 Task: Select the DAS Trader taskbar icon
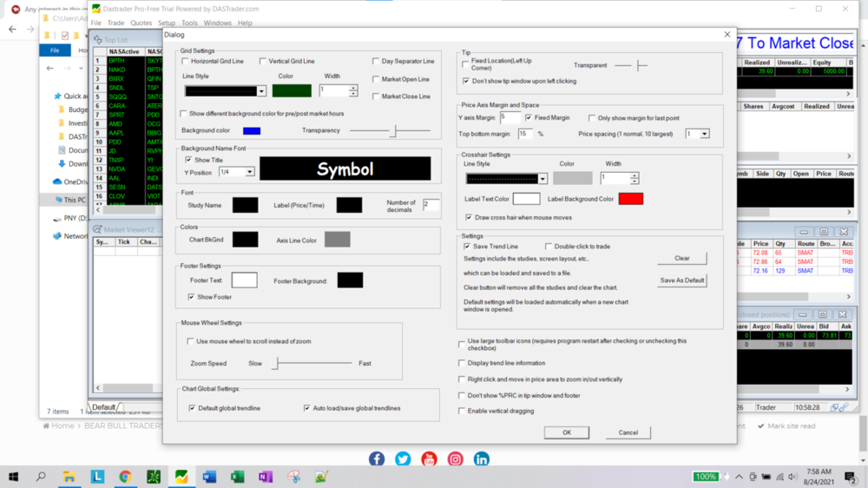181,477
